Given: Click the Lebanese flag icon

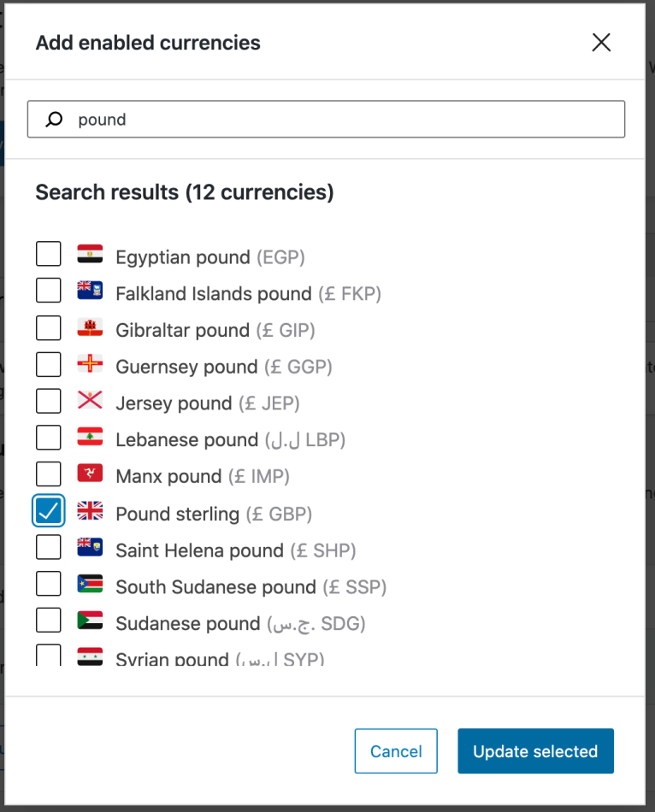Looking at the screenshot, I should [90, 437].
